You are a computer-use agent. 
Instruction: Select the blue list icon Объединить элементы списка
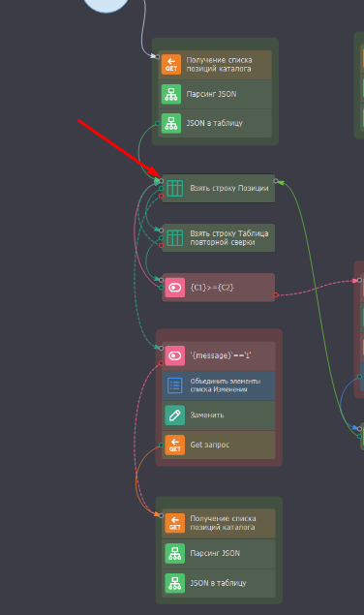click(x=175, y=385)
